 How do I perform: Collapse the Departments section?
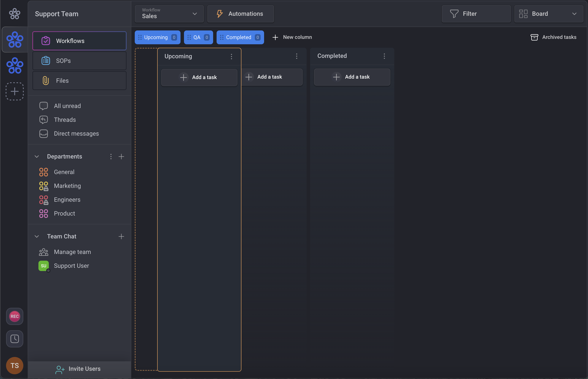pyautogui.click(x=37, y=157)
